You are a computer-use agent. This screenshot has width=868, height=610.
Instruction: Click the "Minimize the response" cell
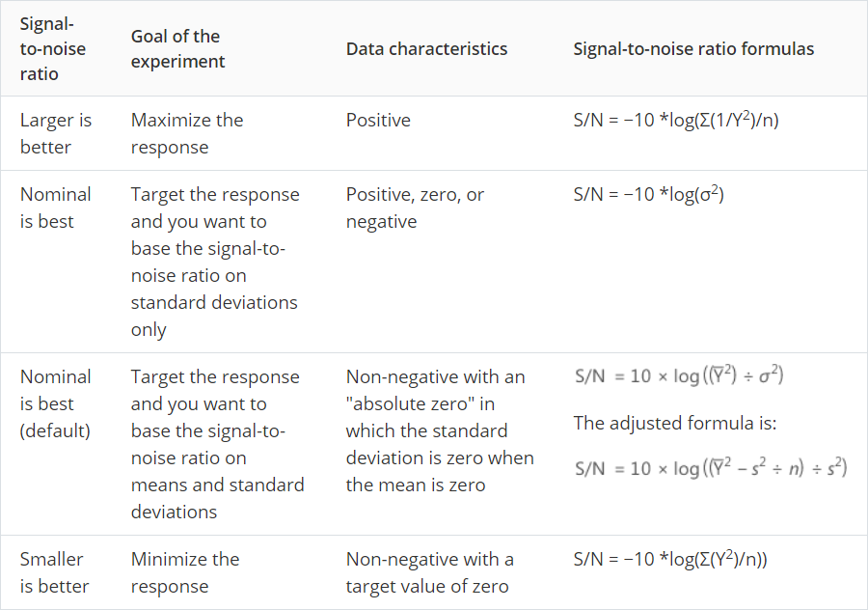tap(185, 572)
